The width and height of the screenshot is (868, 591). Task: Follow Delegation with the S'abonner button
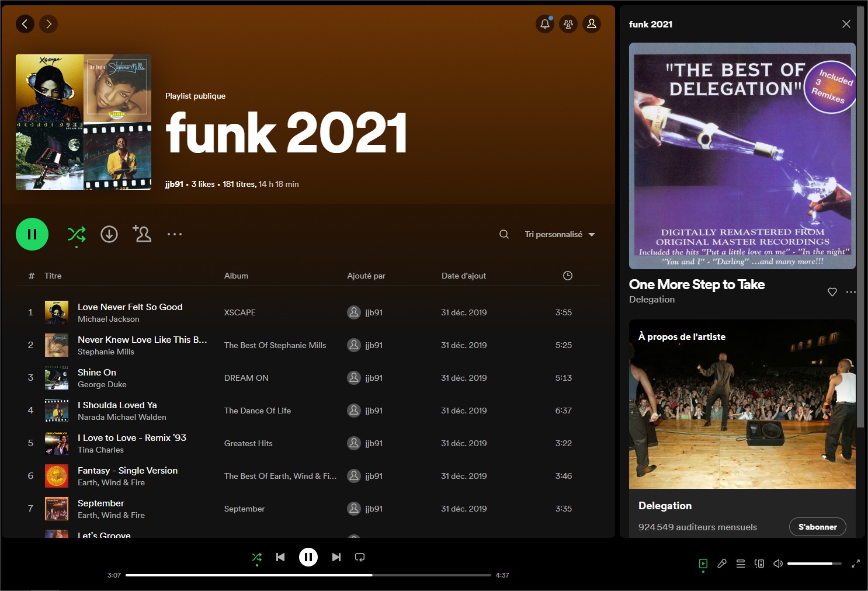point(818,527)
